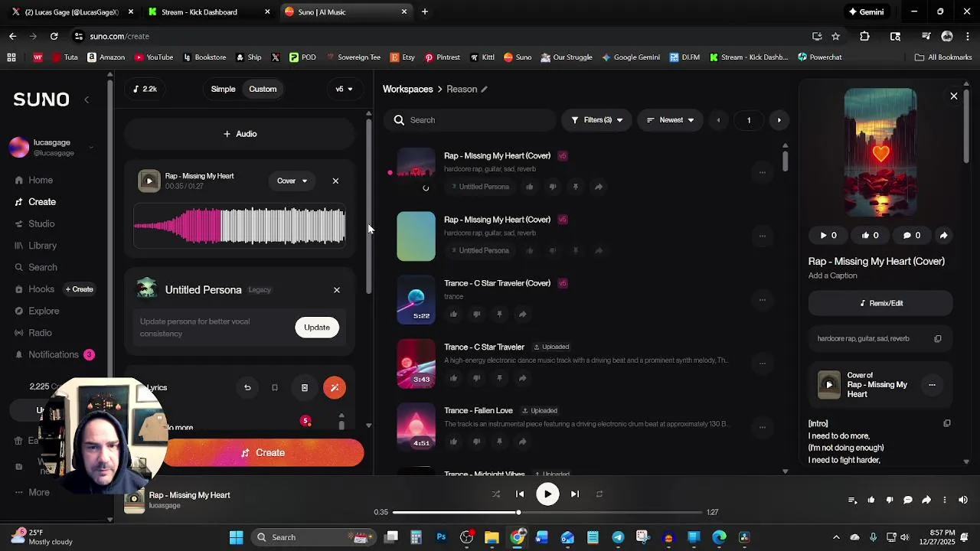Open Notifications with 3 badge
The height and width of the screenshot is (551, 980).
click(54, 354)
